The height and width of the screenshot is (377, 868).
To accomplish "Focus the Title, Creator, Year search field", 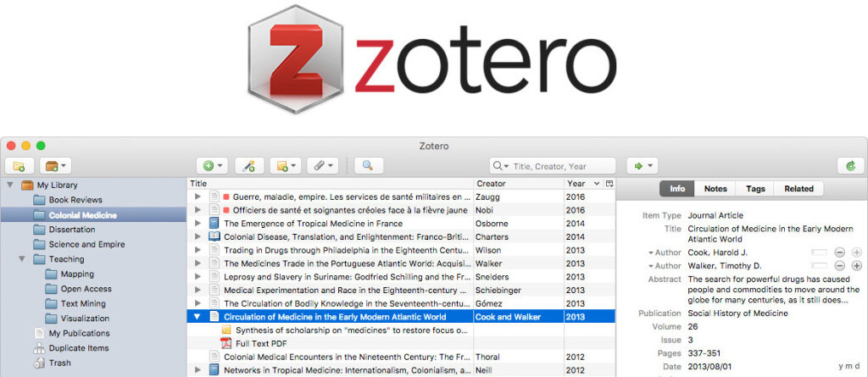I will tap(553, 166).
